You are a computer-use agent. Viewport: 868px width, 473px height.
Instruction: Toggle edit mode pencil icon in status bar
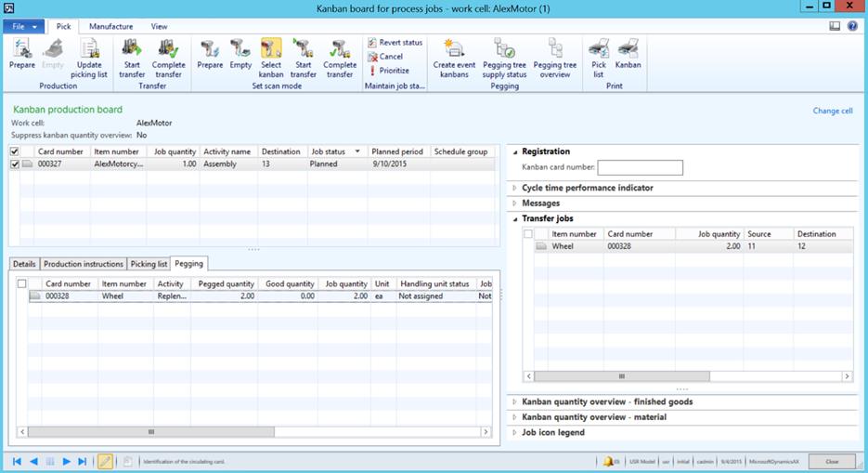point(105,461)
